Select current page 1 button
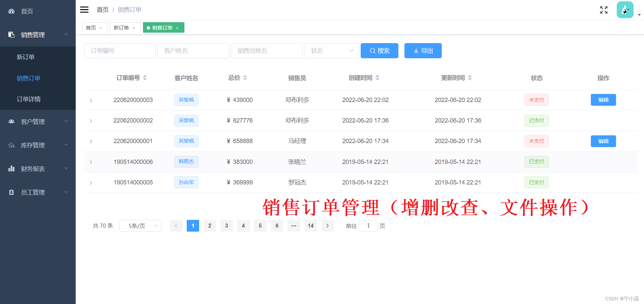This screenshot has height=304, width=644. [193, 226]
